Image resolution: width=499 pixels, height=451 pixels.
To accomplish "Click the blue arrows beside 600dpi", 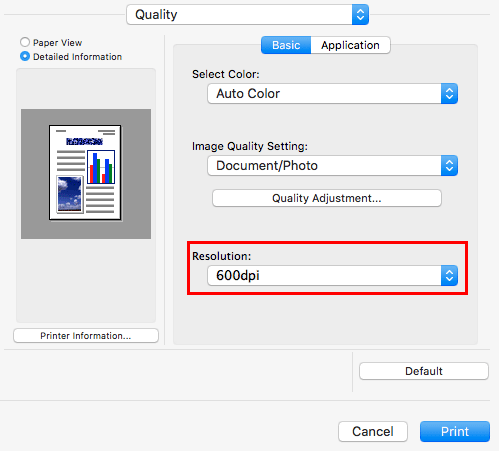I will (x=449, y=276).
